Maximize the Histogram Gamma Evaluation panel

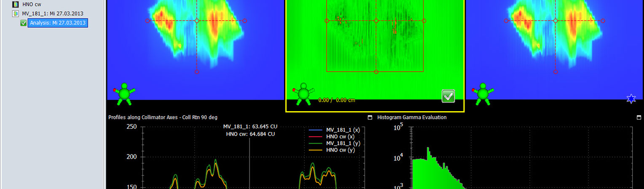pyautogui.click(x=639, y=117)
